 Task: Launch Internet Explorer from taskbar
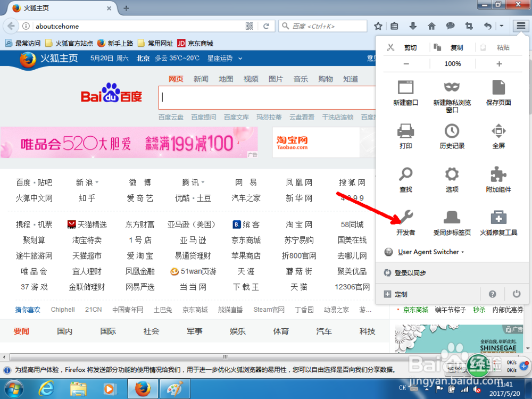[x=46, y=389]
